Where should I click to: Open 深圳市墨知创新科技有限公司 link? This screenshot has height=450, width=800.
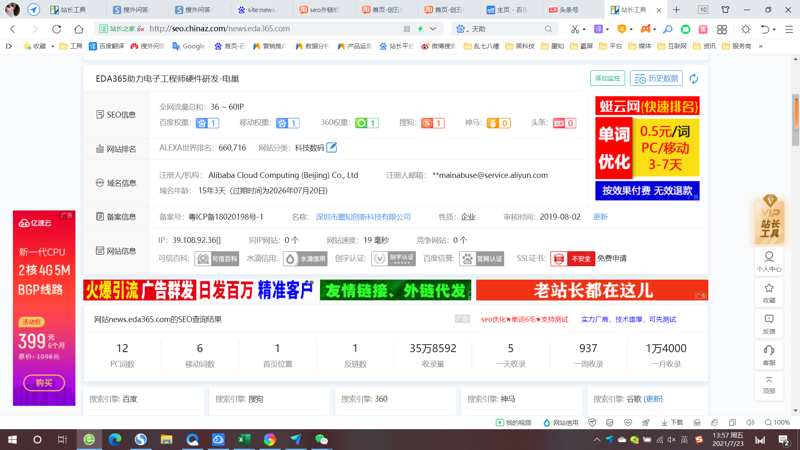tap(363, 217)
